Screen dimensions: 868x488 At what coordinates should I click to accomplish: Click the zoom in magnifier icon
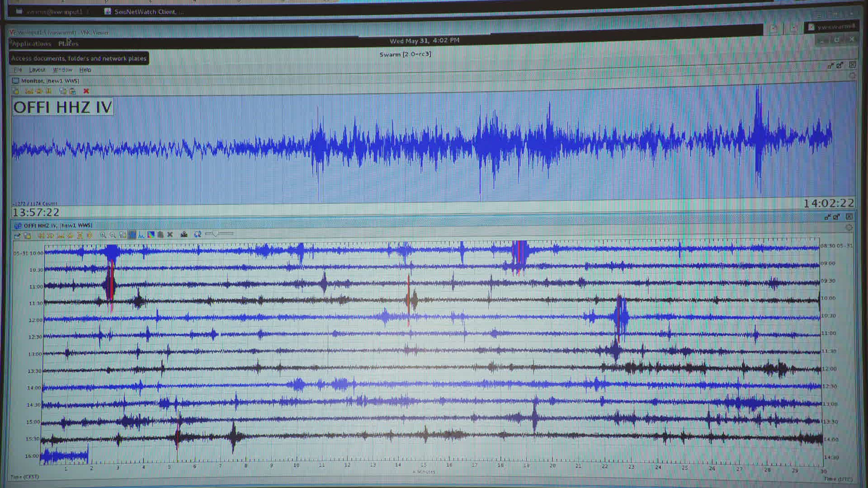[x=103, y=235]
